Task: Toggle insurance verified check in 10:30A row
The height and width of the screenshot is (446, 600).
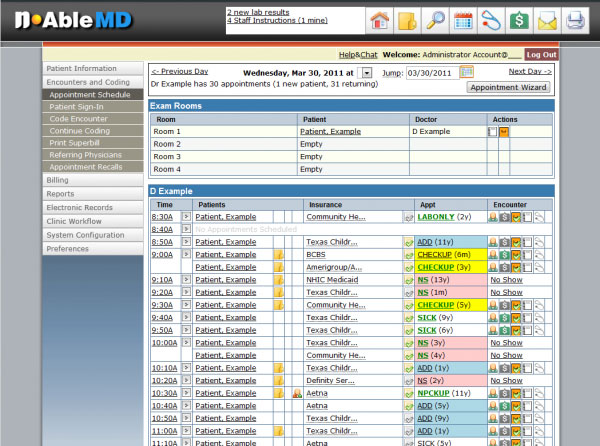Action: coord(409,393)
